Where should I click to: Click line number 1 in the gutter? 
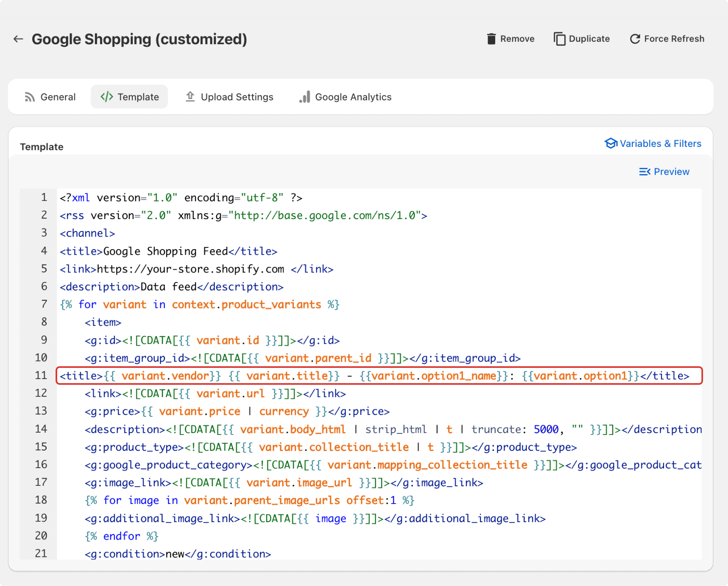(x=44, y=198)
